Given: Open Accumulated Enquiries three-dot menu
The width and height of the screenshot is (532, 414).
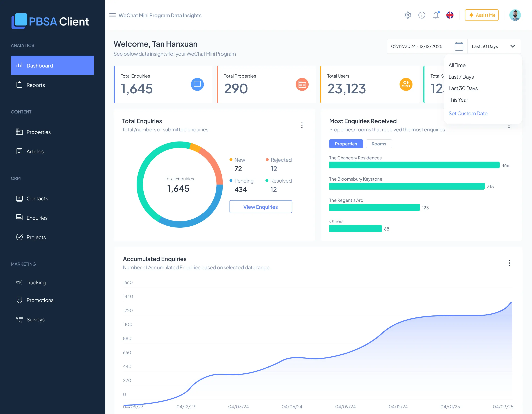Looking at the screenshot, I should (509, 263).
